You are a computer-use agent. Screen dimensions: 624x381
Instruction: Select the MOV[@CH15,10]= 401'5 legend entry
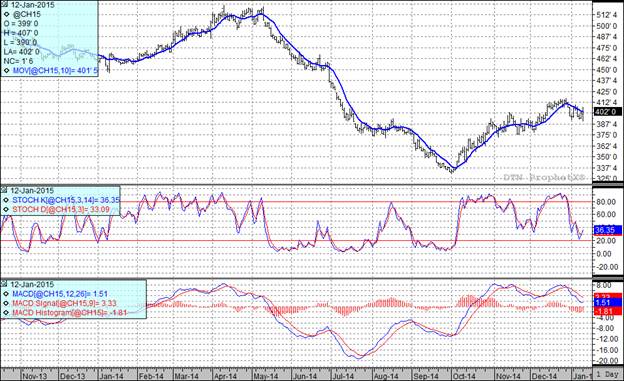coord(54,70)
